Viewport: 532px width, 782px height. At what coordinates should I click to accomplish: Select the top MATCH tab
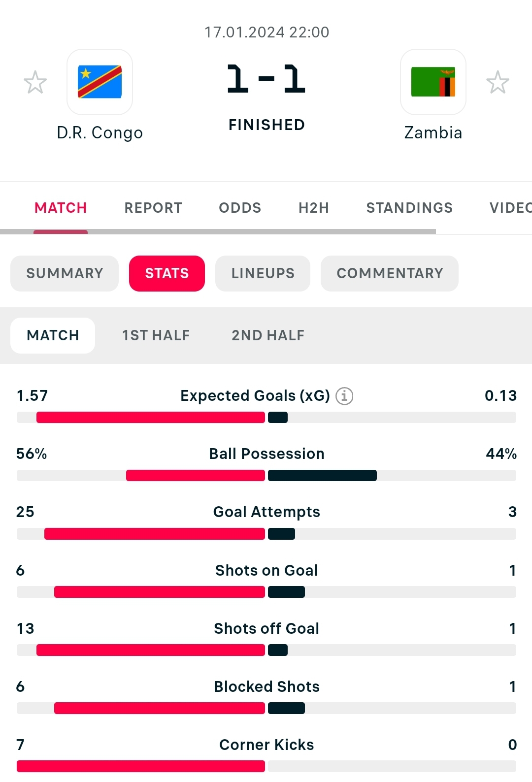61,208
